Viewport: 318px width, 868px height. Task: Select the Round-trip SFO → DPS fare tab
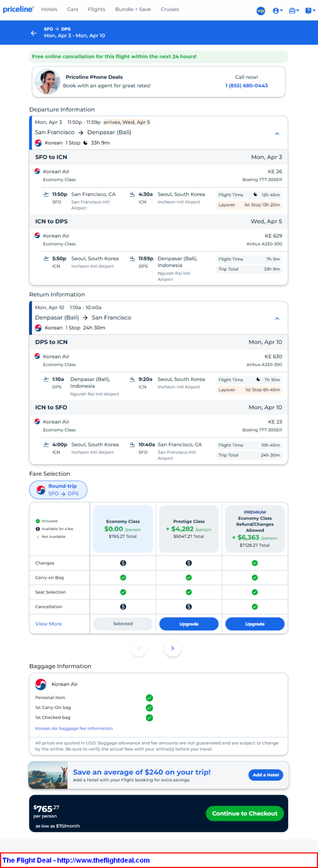58,490
